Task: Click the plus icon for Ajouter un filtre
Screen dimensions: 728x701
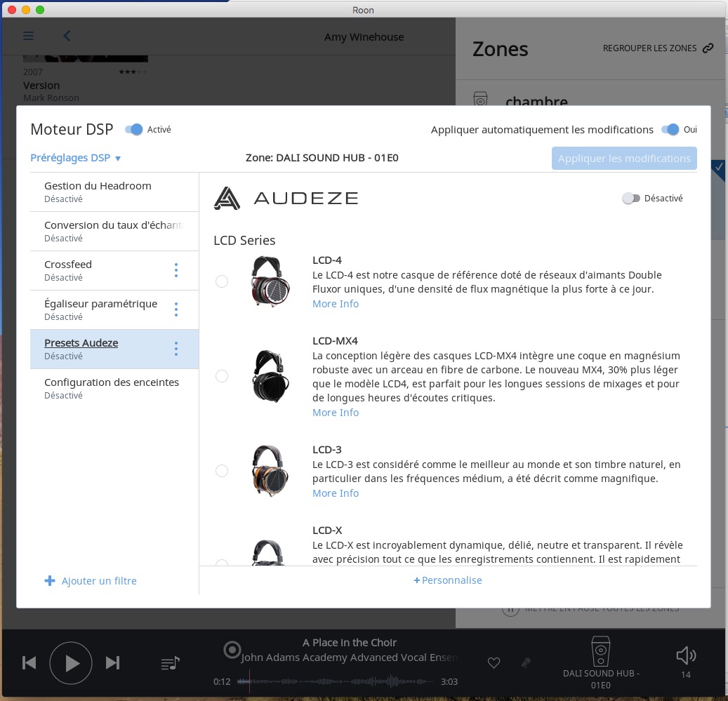Action: 50,580
